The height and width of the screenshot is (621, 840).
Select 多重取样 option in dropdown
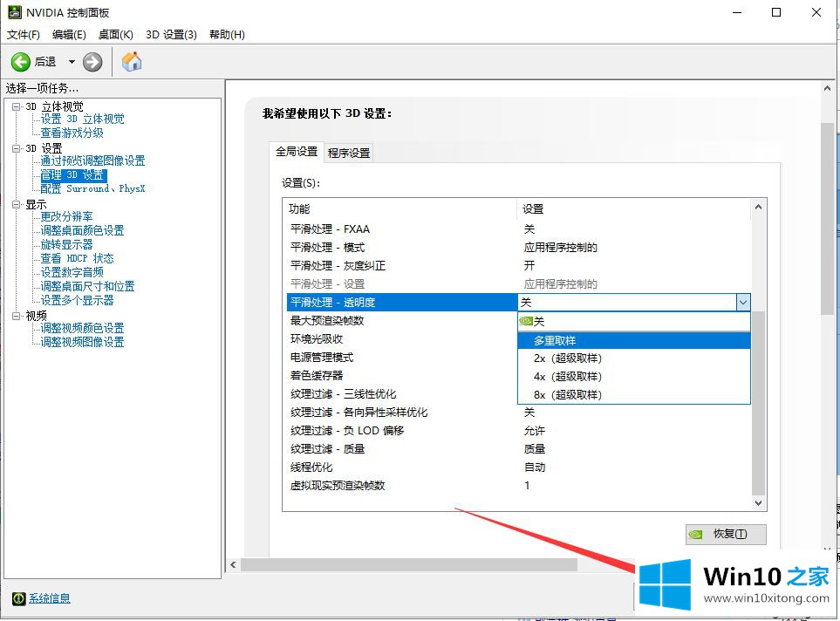coord(634,340)
